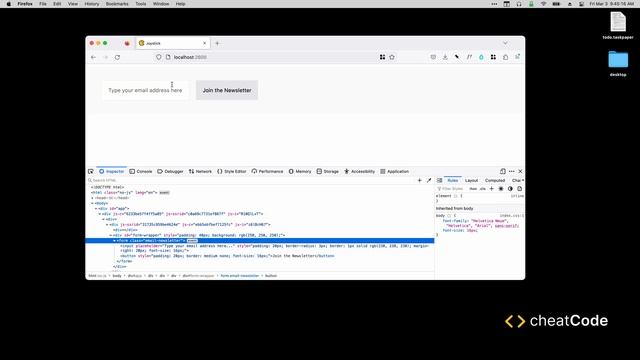Click body in the breadcrumb trail

(x=117, y=276)
